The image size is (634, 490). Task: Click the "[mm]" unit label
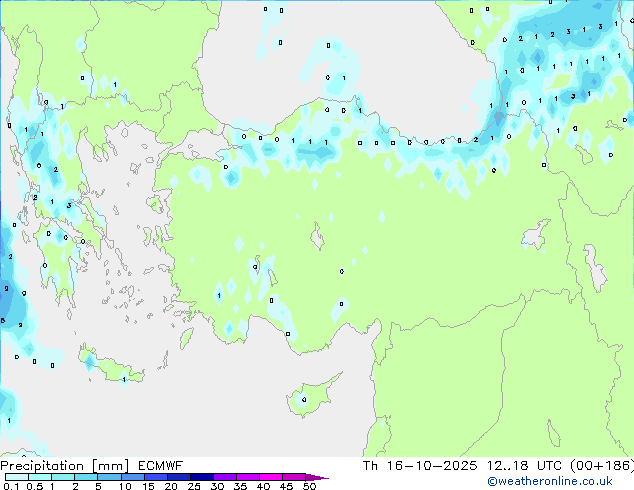pyautogui.click(x=110, y=466)
